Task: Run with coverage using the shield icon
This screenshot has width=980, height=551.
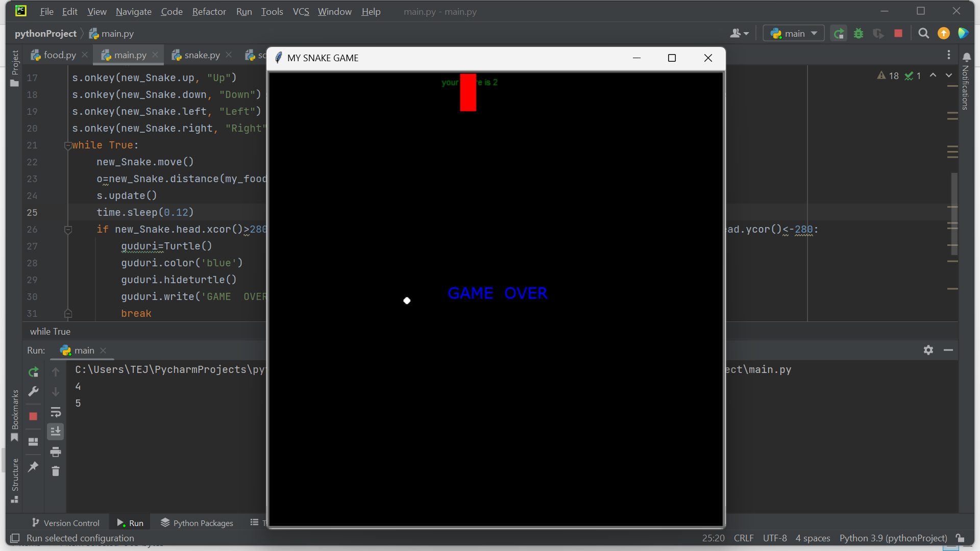Action: 878,33
